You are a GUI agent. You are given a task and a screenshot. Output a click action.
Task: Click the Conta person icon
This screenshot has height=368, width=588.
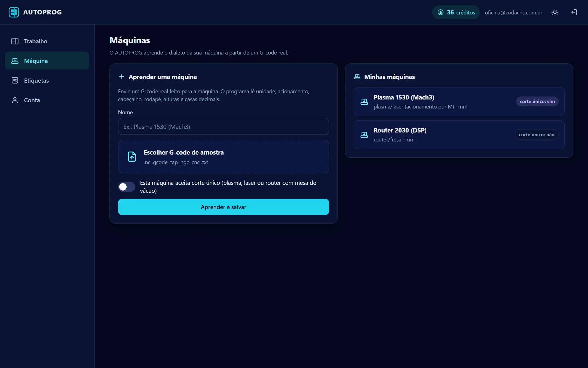[15, 100]
